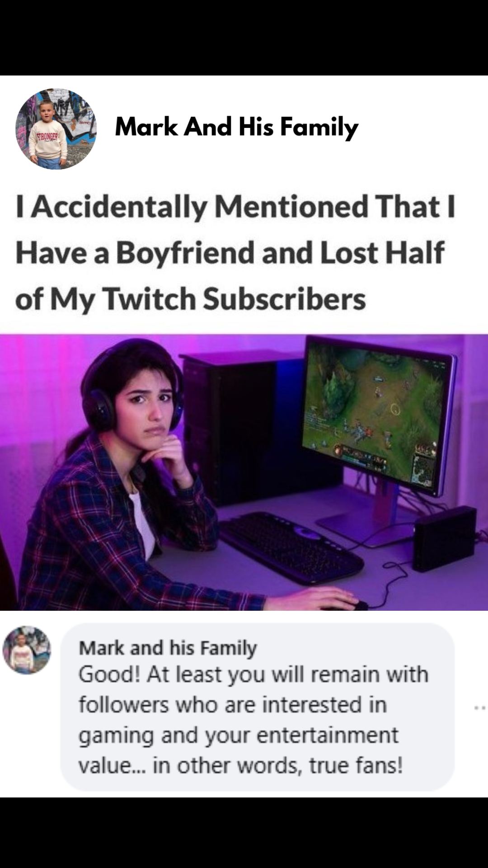Click the 'Mark And His Family' page title
Viewport: 488px width, 868px height.
236,127
